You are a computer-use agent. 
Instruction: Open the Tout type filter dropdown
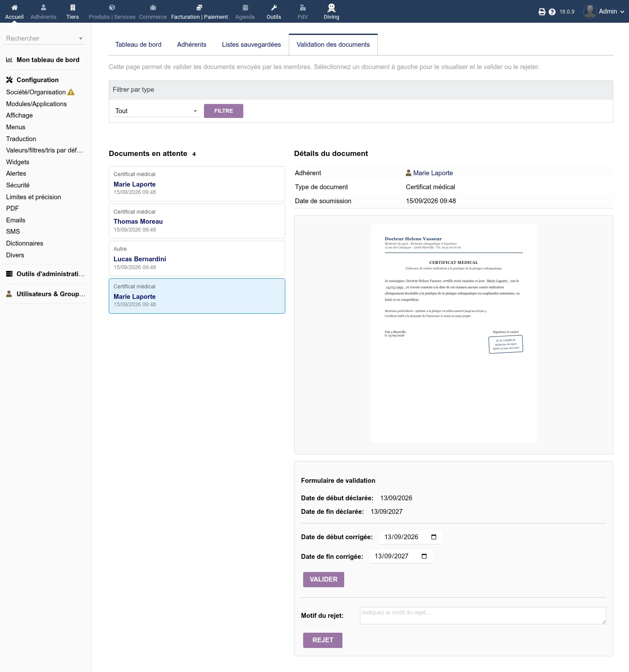pyautogui.click(x=156, y=111)
